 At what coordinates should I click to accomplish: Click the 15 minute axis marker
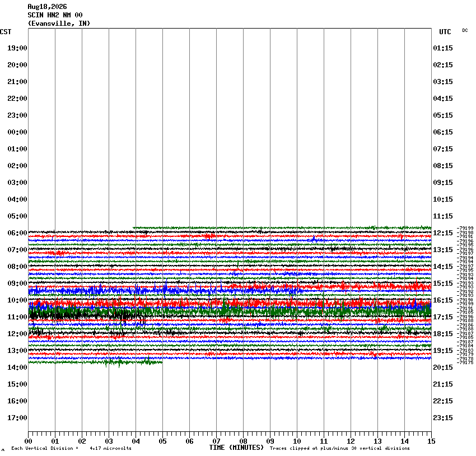(431, 441)
